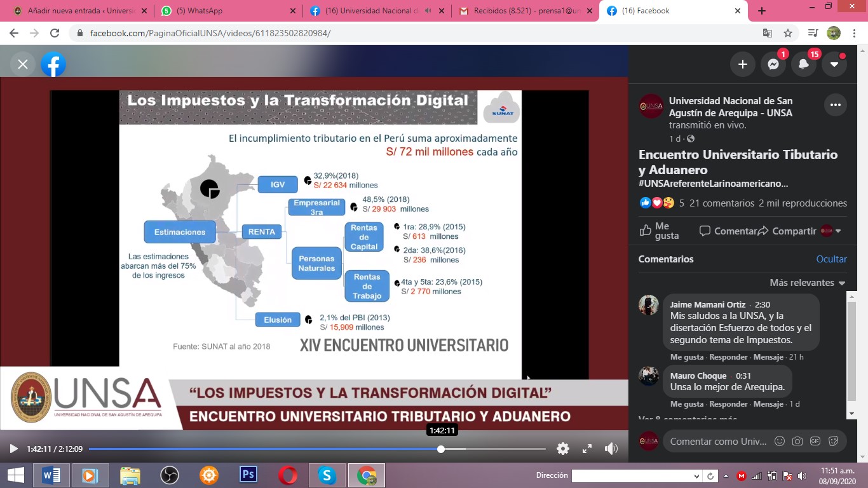Mute the video volume speaker
This screenshot has width=868, height=488.
pyautogui.click(x=611, y=449)
